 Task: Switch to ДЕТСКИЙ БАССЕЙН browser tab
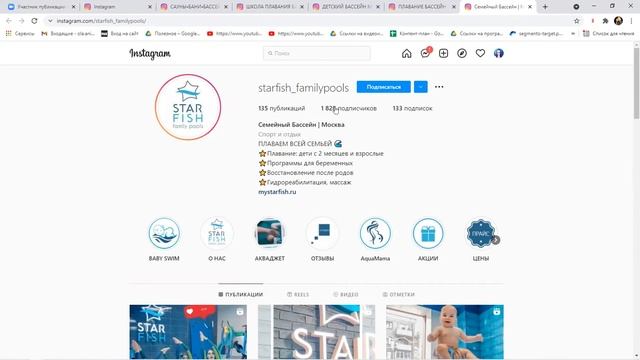point(345,7)
